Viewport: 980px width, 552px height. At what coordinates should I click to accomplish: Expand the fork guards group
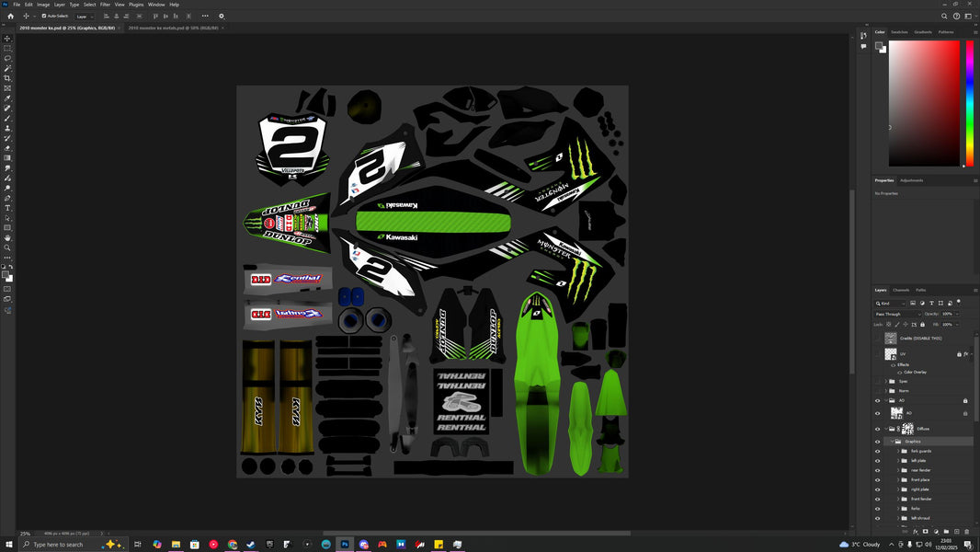898,450
